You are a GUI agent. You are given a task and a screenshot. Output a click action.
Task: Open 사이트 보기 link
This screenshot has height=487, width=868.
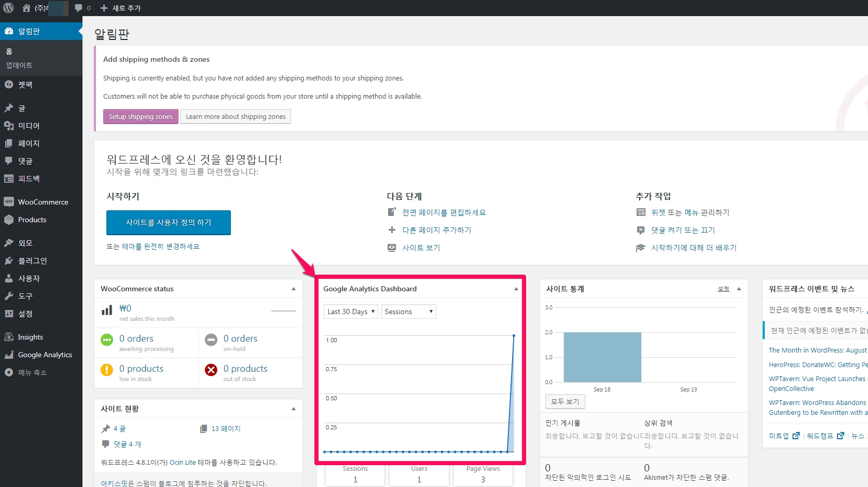coord(421,248)
